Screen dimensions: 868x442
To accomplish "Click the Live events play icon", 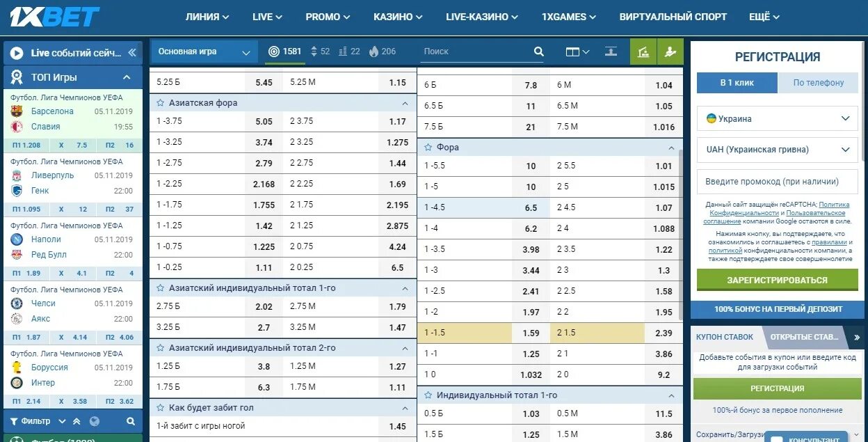I will (x=17, y=53).
